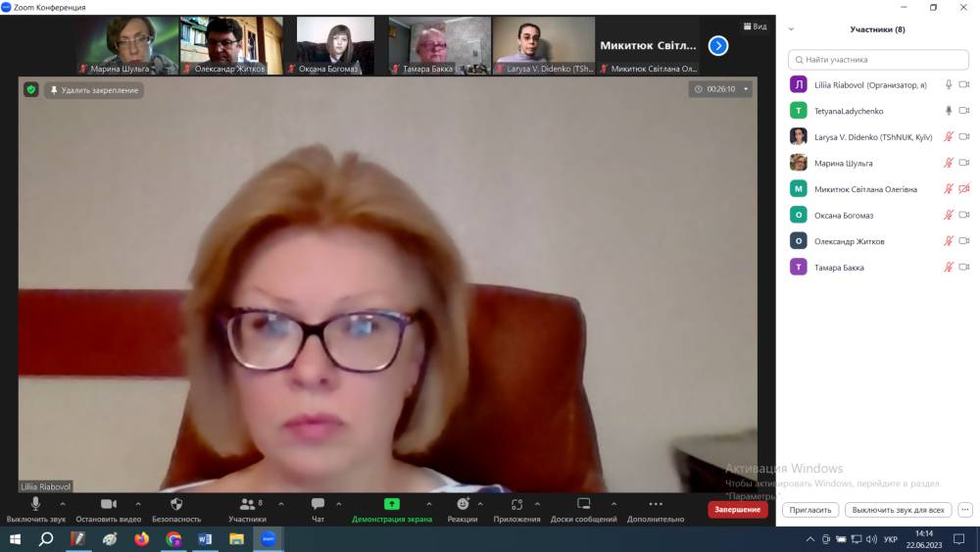
Task: Open the Chat (Чат) panel
Action: pos(318,504)
